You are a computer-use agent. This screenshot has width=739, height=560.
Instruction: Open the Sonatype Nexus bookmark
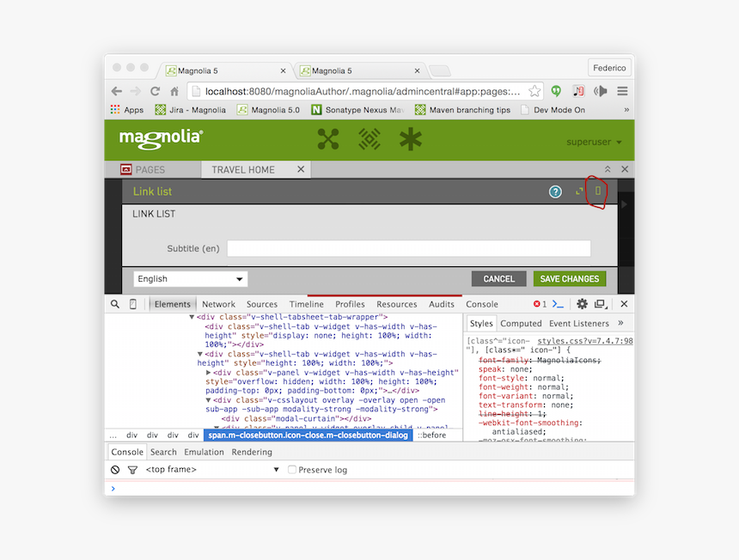click(x=357, y=110)
